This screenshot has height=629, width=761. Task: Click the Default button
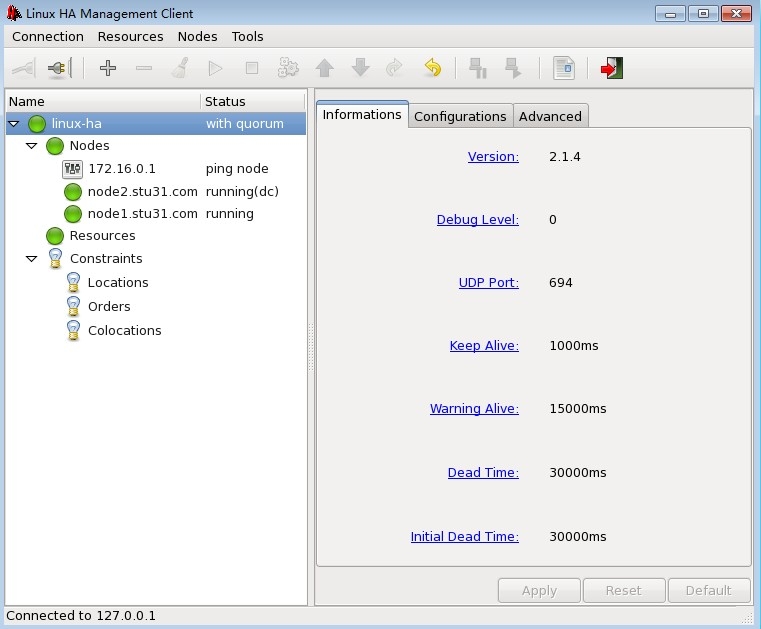[709, 591]
